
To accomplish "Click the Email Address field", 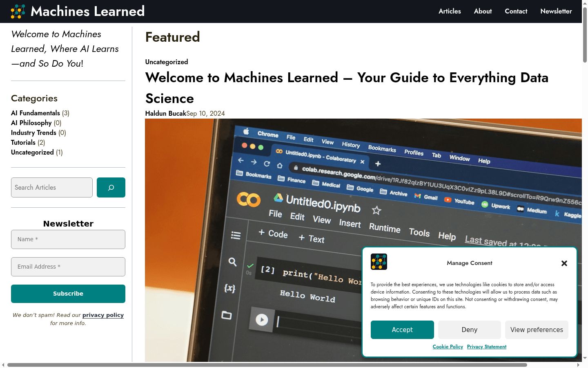I will 68,267.
